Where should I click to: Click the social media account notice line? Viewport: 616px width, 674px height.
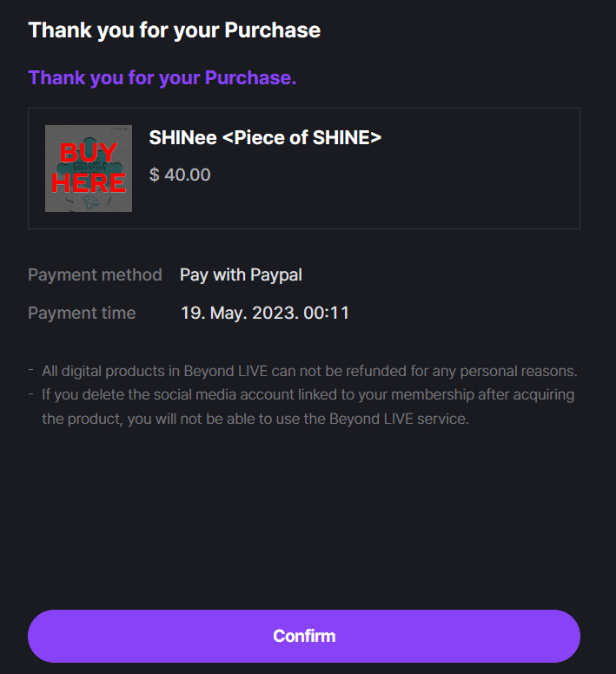[308, 395]
